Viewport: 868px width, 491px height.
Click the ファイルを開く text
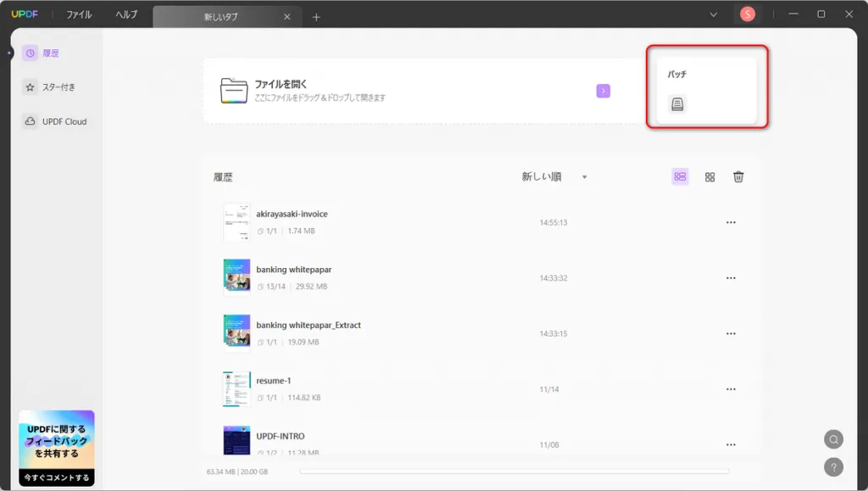[281, 84]
